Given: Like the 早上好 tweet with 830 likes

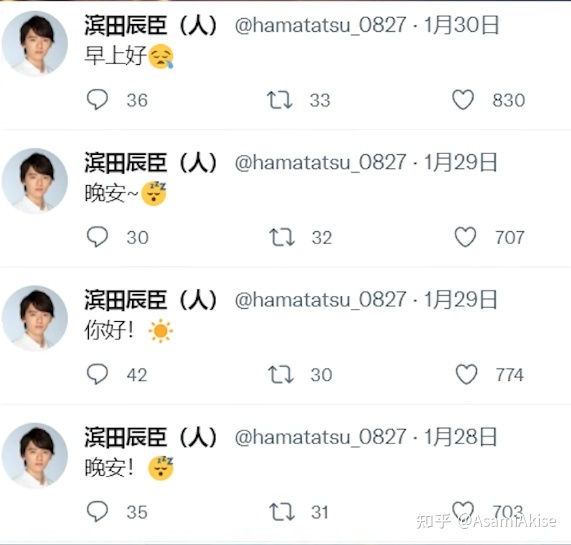Looking at the screenshot, I should point(463,100).
